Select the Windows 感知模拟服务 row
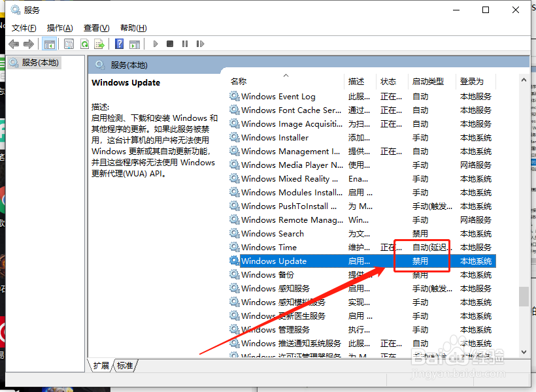Image resolution: width=536 pixels, height=392 pixels. pos(362,302)
